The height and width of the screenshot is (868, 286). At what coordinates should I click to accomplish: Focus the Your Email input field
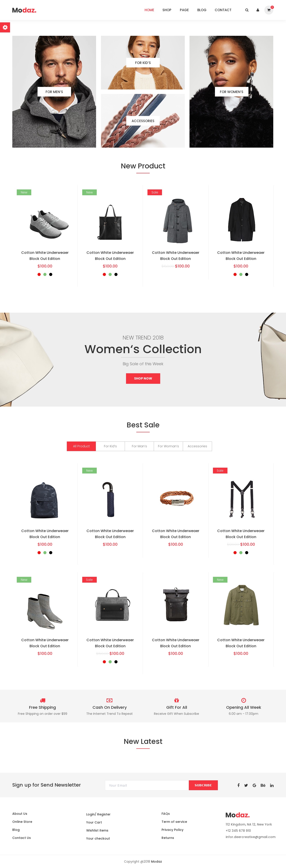click(x=147, y=785)
